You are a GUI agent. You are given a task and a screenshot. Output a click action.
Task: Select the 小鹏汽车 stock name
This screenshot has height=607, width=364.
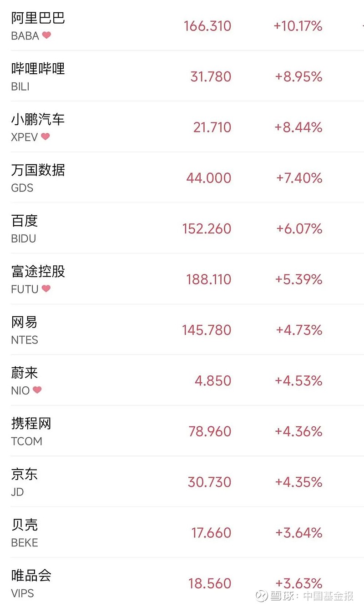38,120
